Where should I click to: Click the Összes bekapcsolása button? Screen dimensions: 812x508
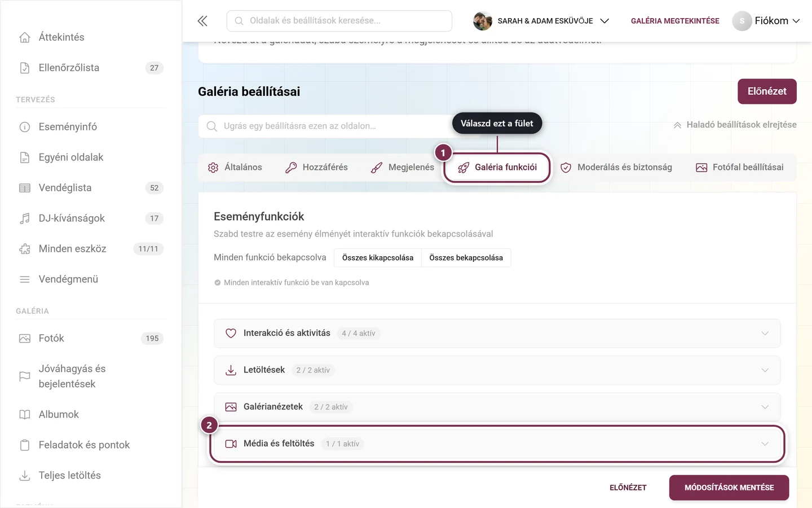(x=466, y=258)
